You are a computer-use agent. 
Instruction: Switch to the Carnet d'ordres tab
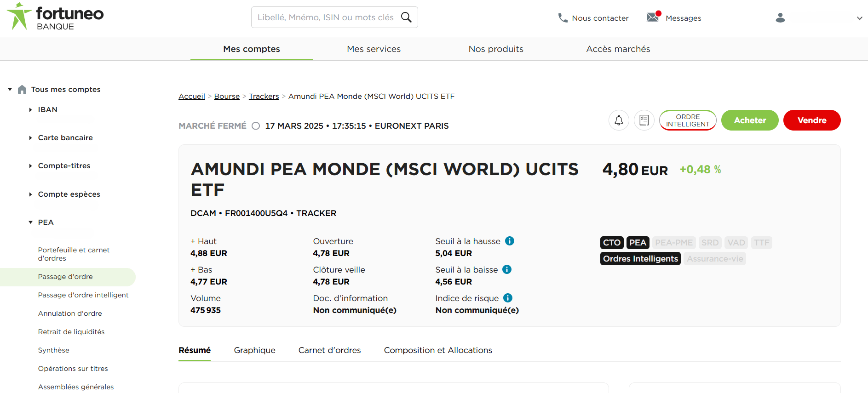click(329, 350)
